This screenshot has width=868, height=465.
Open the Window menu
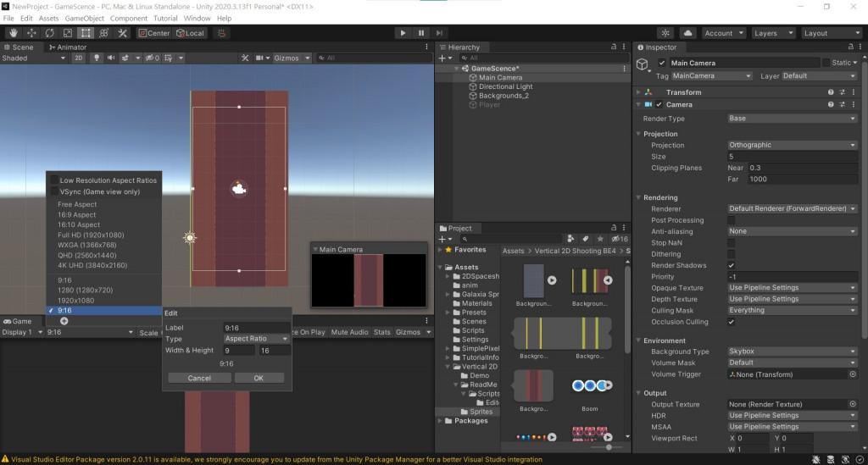(197, 19)
